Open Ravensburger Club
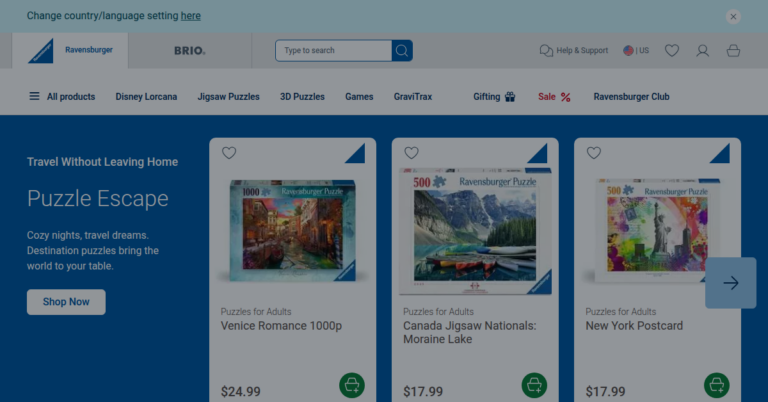Screen dimensions: 768x402 pyautogui.click(x=631, y=96)
